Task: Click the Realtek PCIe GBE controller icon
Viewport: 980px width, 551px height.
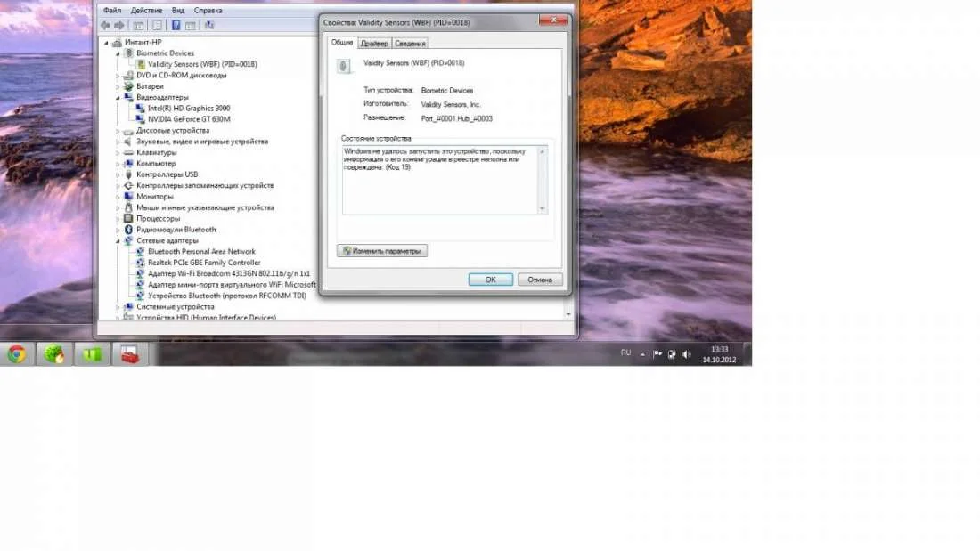Action: pyautogui.click(x=141, y=263)
